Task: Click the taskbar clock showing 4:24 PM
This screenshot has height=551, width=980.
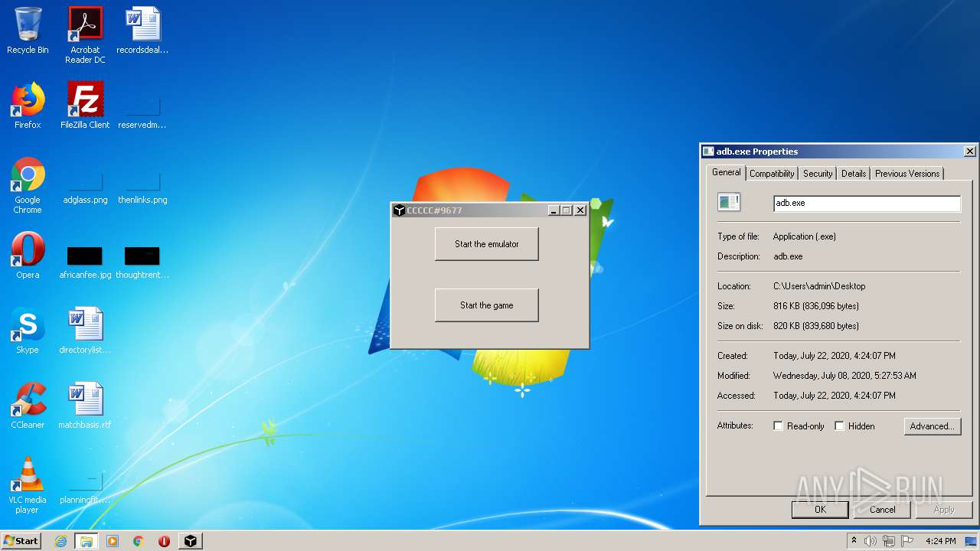Action: pyautogui.click(x=940, y=541)
